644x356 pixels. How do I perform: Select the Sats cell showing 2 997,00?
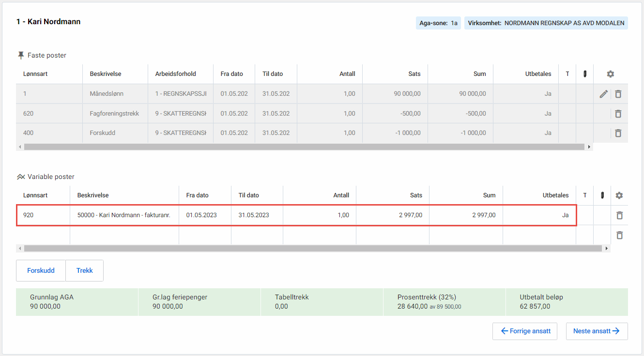click(392, 215)
